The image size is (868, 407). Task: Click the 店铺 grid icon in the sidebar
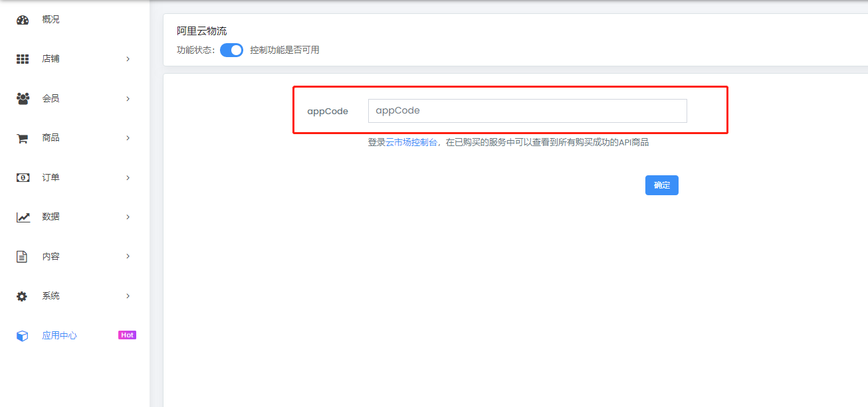click(23, 58)
